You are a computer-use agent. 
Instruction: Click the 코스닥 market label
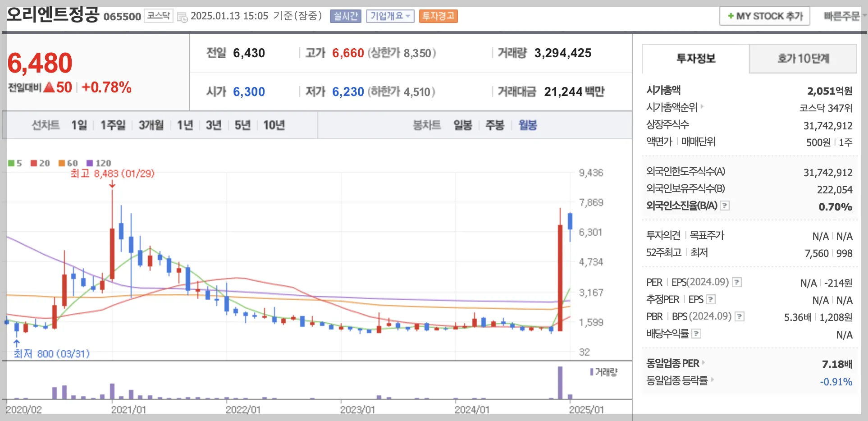point(159,16)
